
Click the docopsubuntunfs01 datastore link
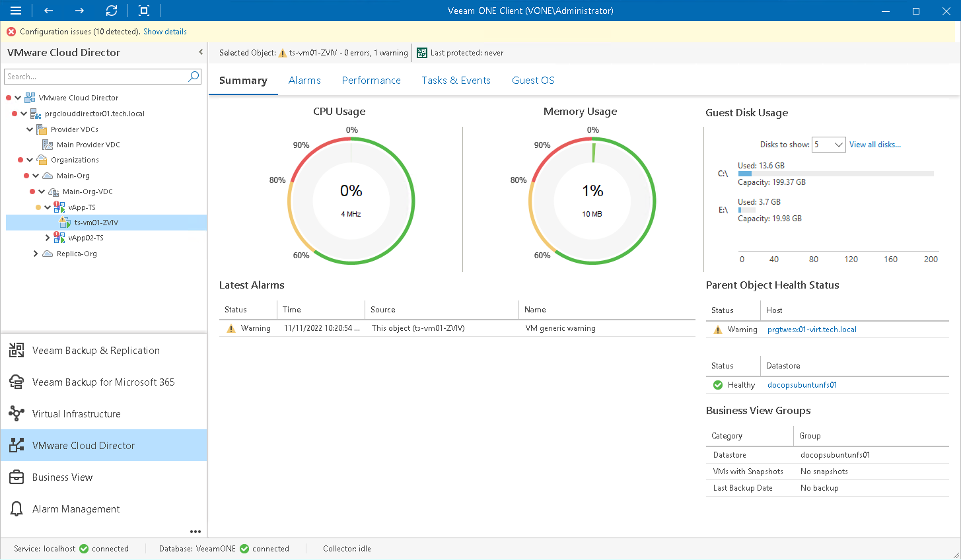click(802, 384)
